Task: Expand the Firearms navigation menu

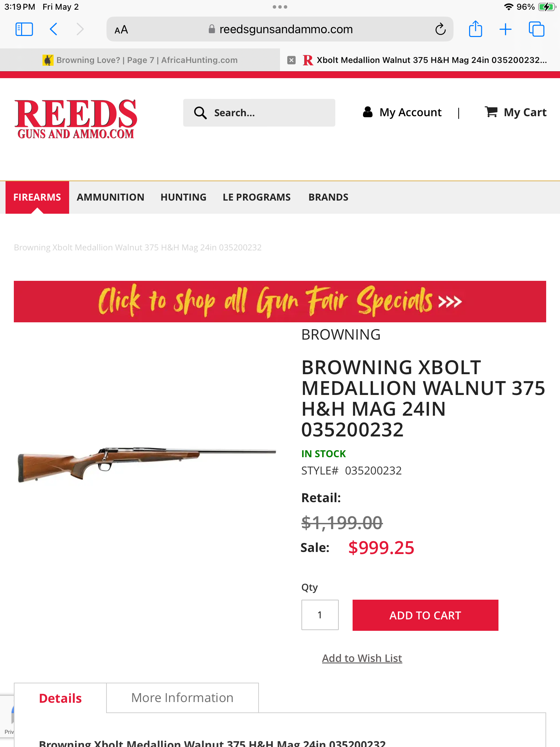Action: 37,197
